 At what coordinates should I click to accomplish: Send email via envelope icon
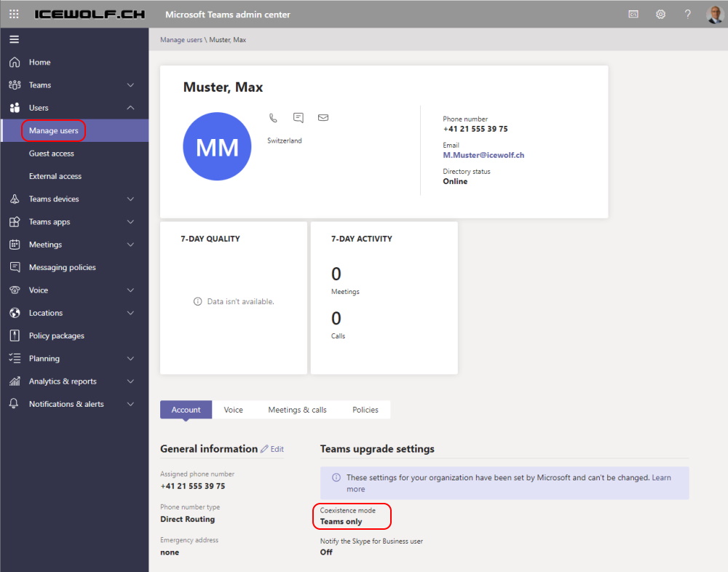coord(323,117)
